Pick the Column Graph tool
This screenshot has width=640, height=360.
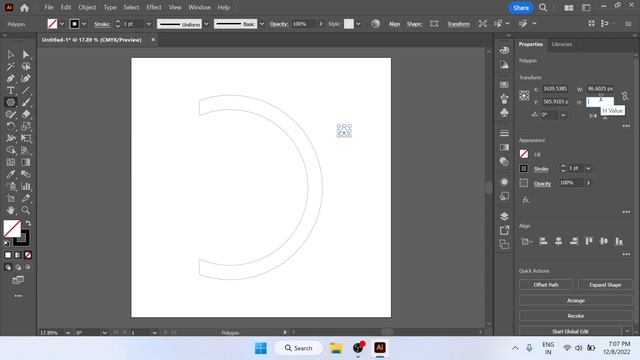26,186
